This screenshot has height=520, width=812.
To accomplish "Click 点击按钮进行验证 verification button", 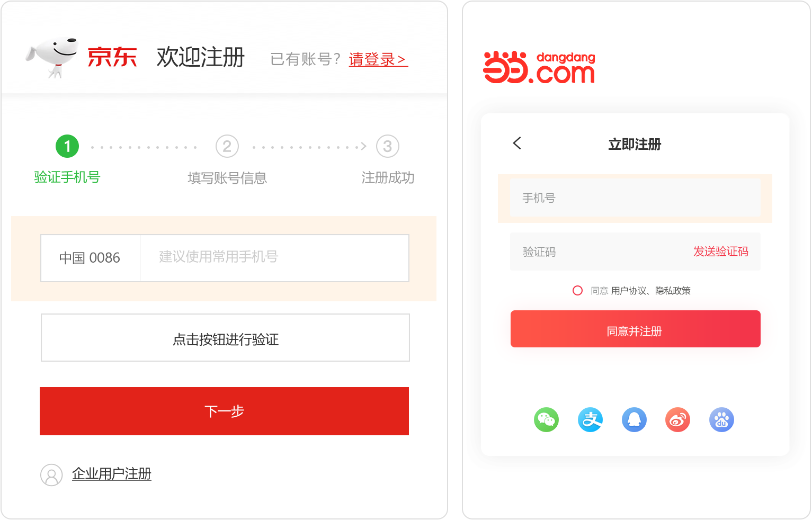I will click(225, 338).
